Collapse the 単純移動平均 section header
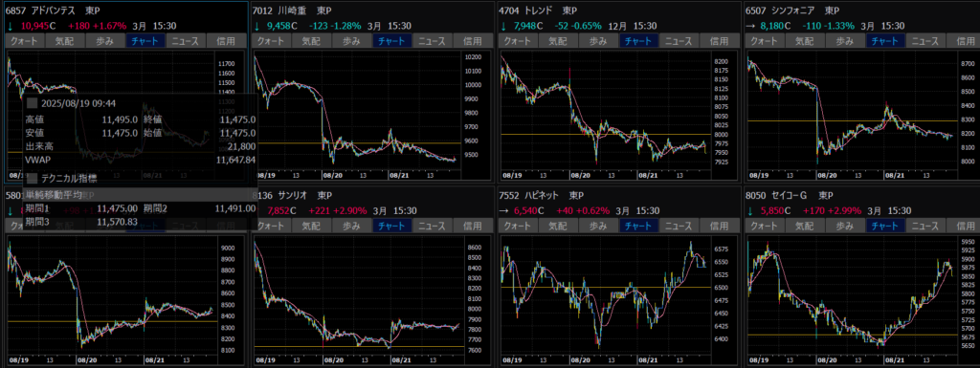This screenshot has height=368, width=980. click(140, 194)
